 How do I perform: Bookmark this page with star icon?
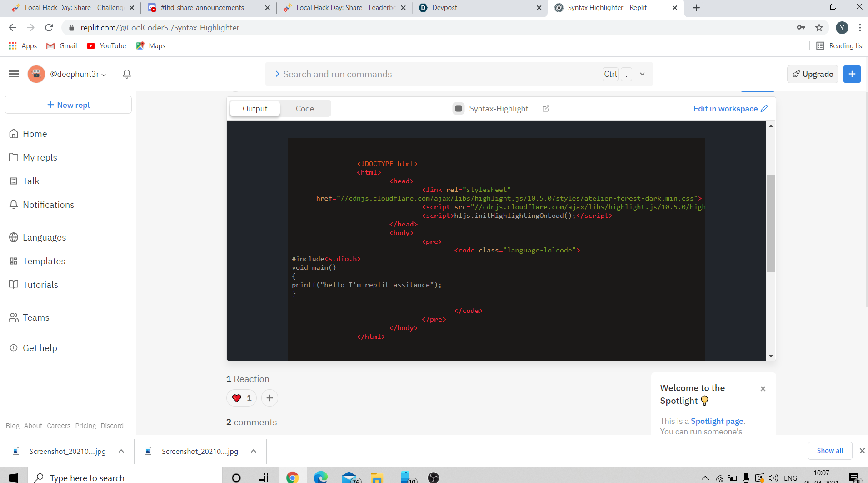[x=819, y=28]
